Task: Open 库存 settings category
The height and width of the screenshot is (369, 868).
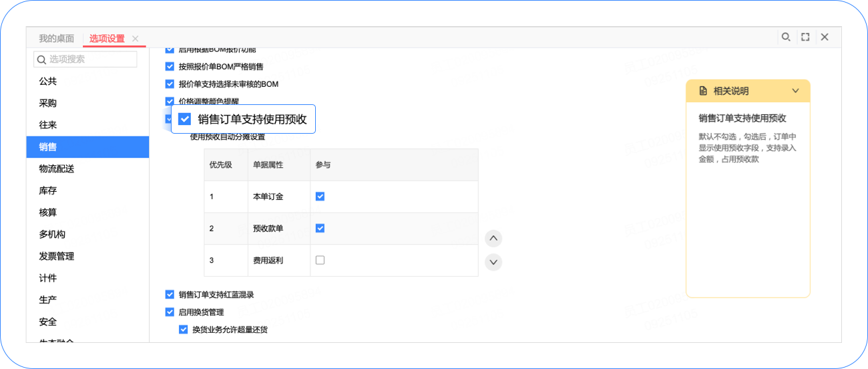Action: (48, 191)
